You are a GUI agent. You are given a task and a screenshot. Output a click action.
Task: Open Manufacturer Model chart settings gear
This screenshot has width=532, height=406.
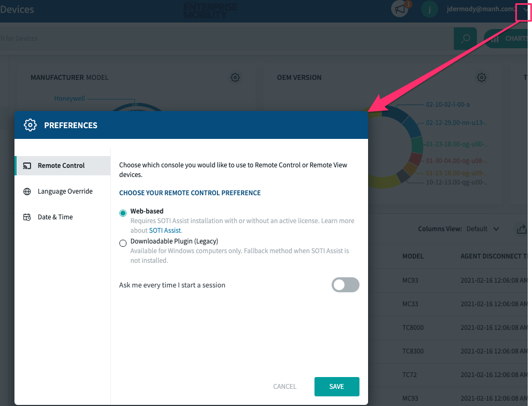coord(235,78)
